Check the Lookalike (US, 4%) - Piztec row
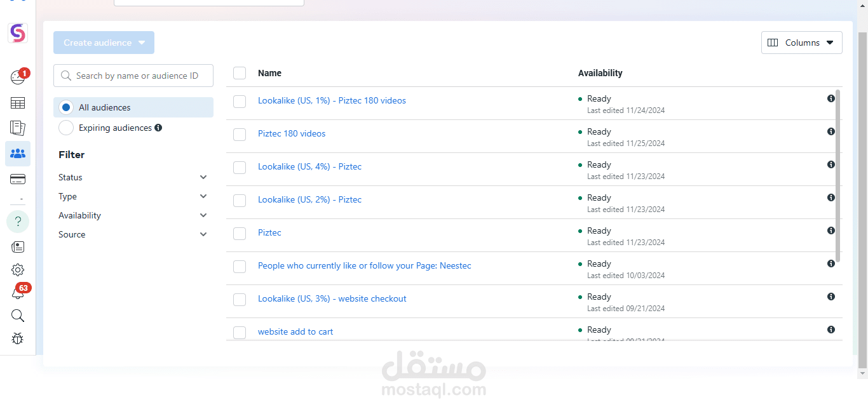 click(240, 168)
